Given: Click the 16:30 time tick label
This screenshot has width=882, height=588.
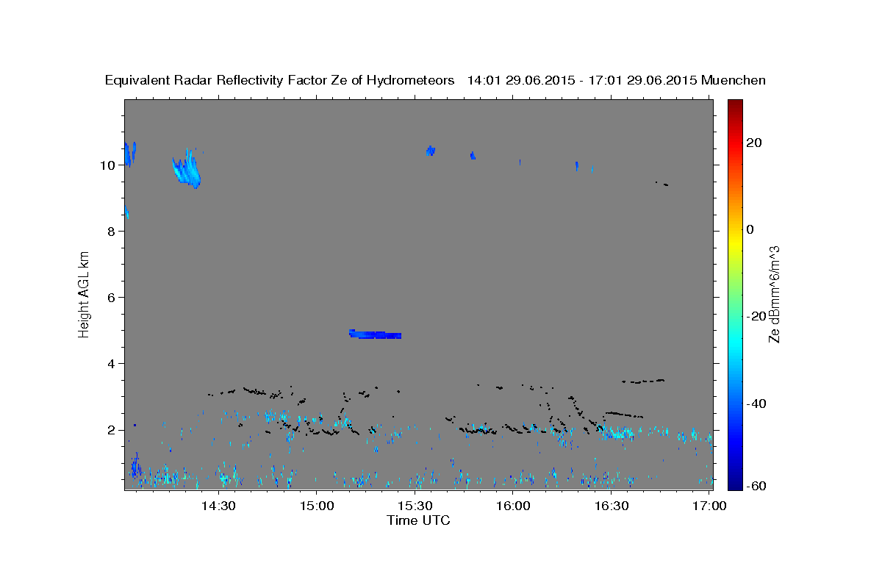Looking at the screenshot, I should [611, 506].
